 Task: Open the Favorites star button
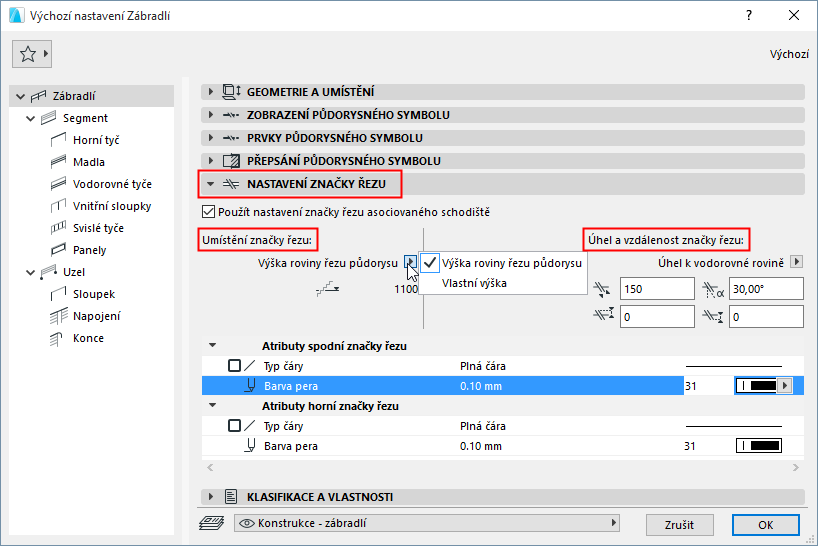pyautogui.click(x=31, y=54)
